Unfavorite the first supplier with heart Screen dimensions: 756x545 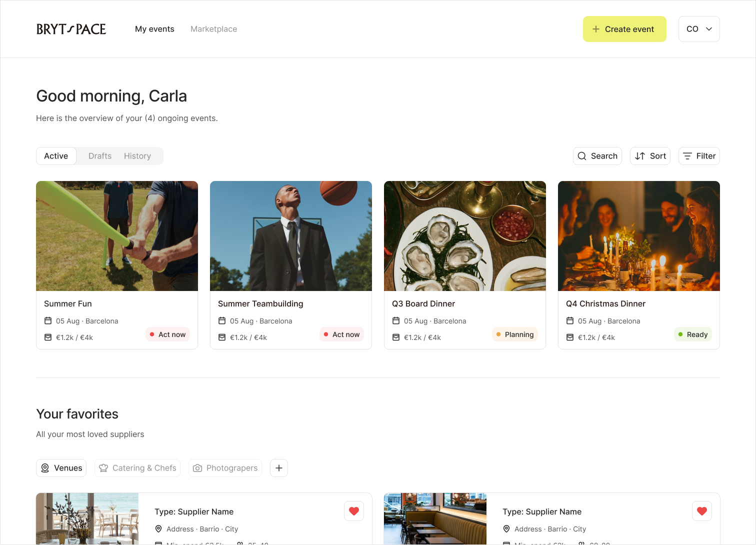(x=354, y=511)
